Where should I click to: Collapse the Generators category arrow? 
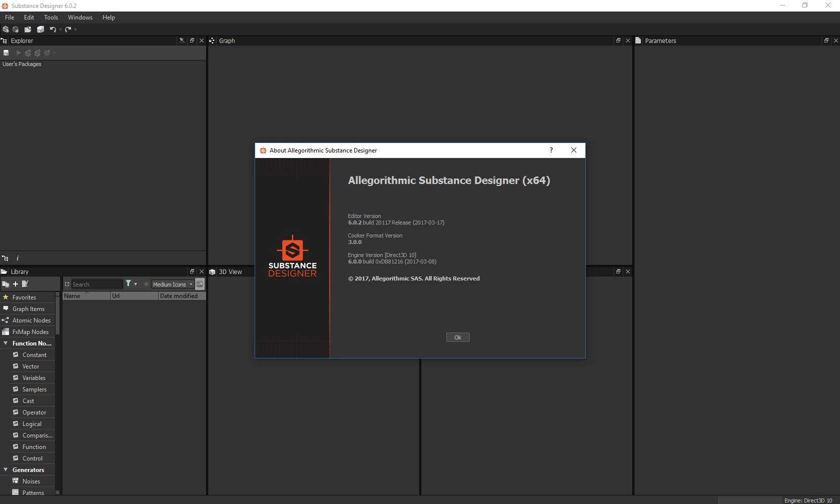click(6, 469)
